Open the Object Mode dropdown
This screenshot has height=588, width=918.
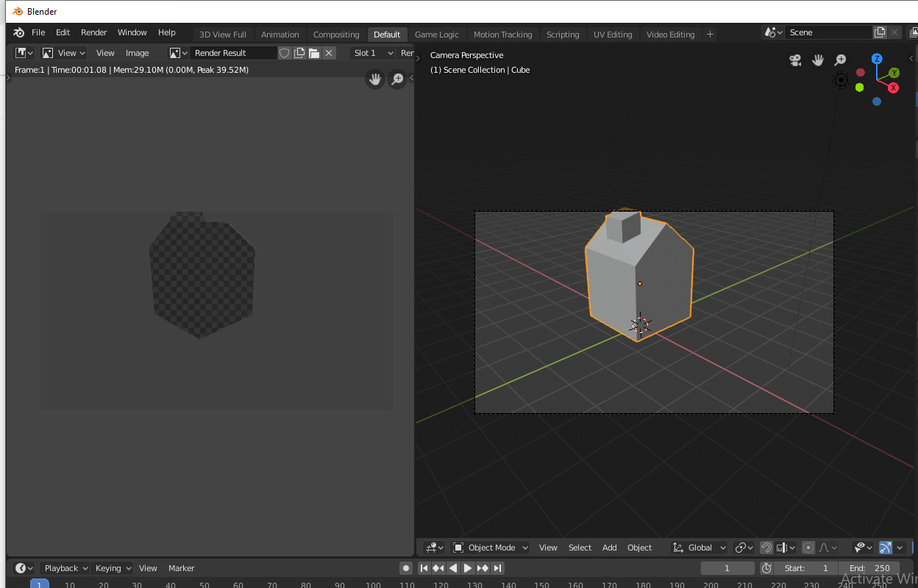[x=491, y=548]
